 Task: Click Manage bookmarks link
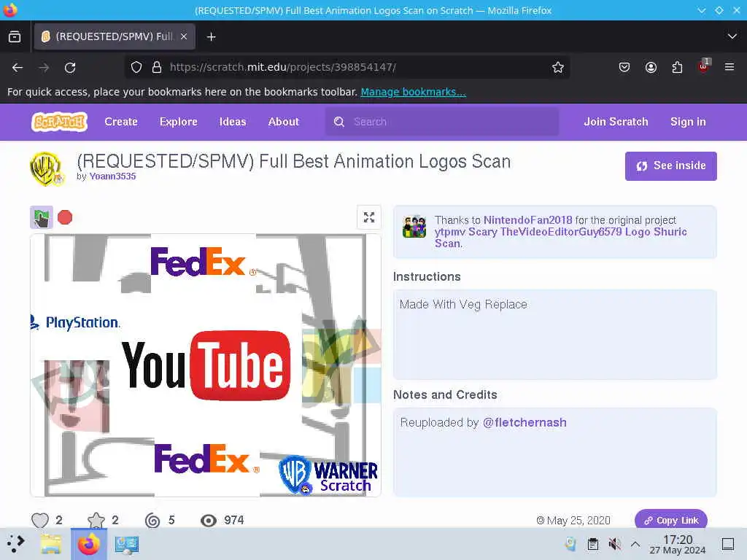click(413, 92)
